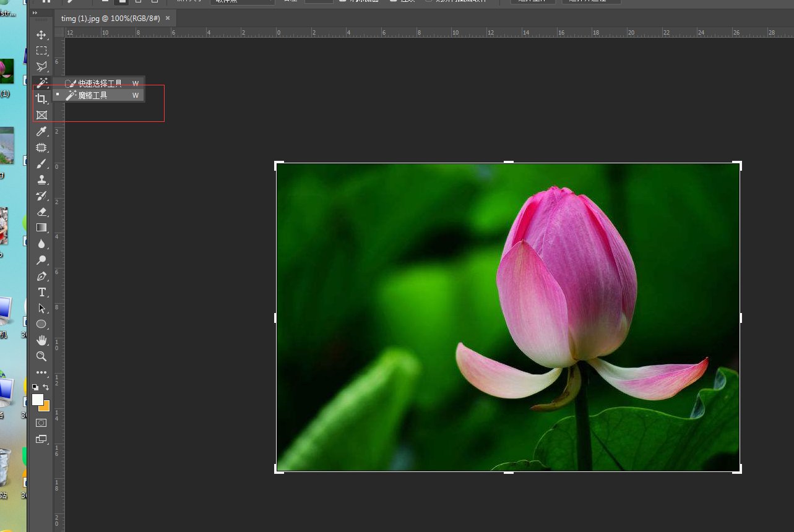Open the Edit Toolbar three-dots menu
Image resolution: width=794 pixels, height=532 pixels.
tap(41, 372)
